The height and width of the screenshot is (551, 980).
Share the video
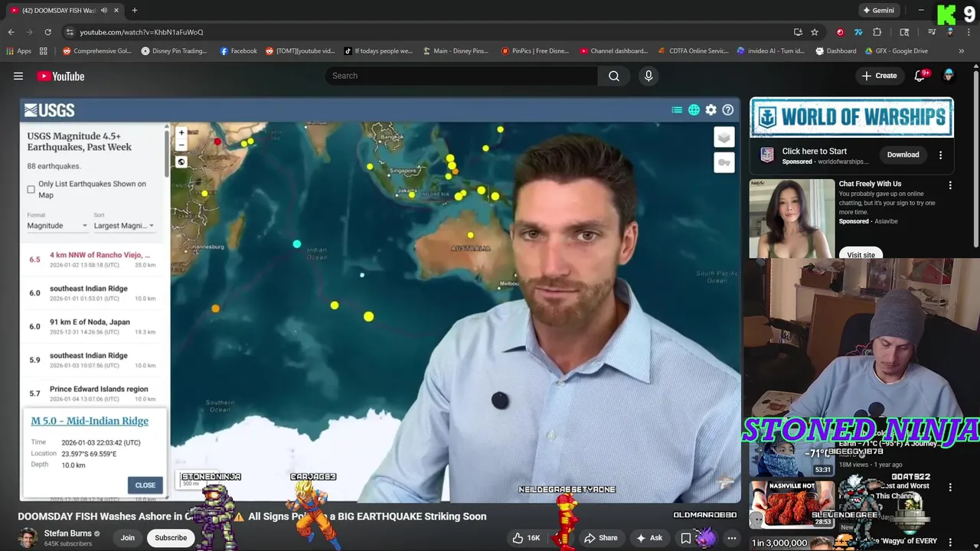pyautogui.click(x=601, y=538)
